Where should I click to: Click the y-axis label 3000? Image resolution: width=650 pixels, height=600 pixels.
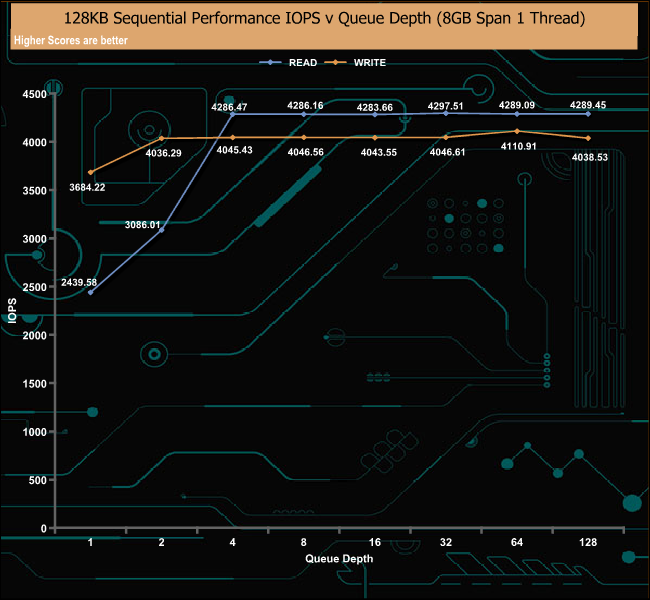[x=35, y=239]
